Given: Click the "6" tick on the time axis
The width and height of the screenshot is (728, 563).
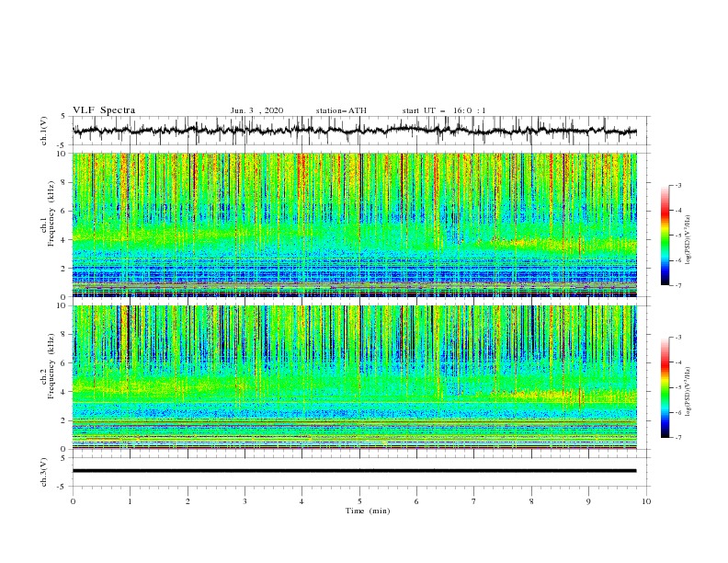Looking at the screenshot, I should (417, 501).
